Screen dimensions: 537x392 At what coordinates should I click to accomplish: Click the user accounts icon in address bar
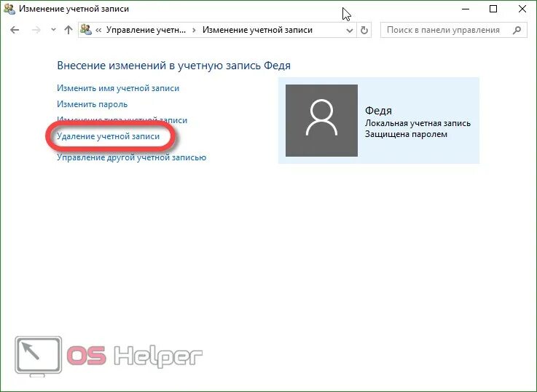86,30
